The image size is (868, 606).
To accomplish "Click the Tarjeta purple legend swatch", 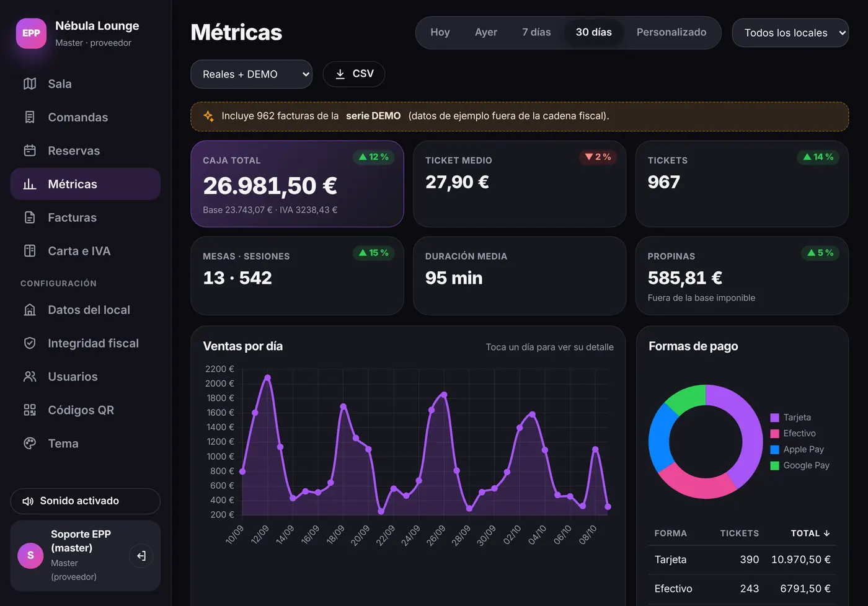I will [x=774, y=418].
